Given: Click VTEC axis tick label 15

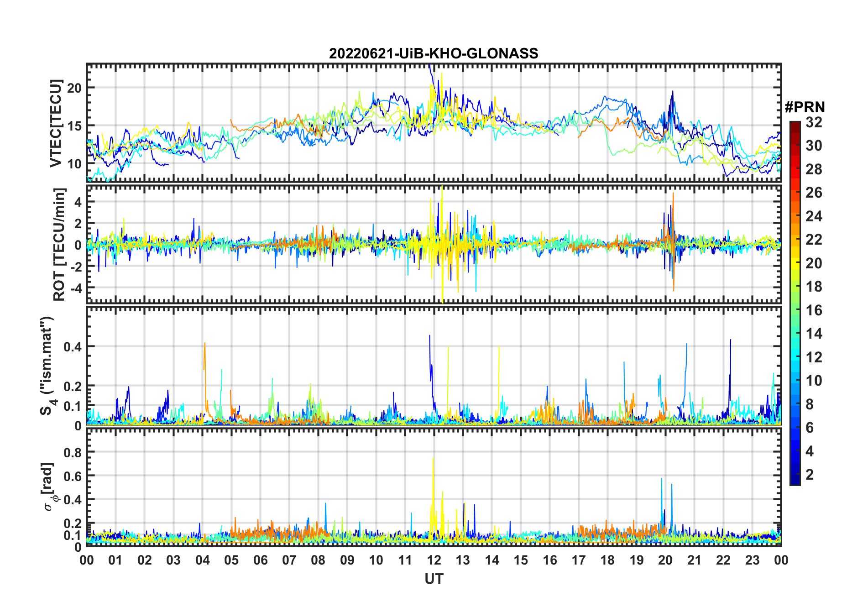Looking at the screenshot, I should click(75, 126).
